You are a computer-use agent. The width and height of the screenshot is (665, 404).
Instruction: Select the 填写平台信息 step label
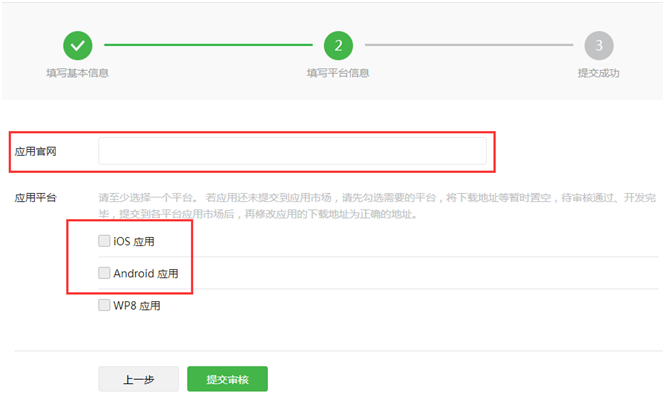point(338,73)
